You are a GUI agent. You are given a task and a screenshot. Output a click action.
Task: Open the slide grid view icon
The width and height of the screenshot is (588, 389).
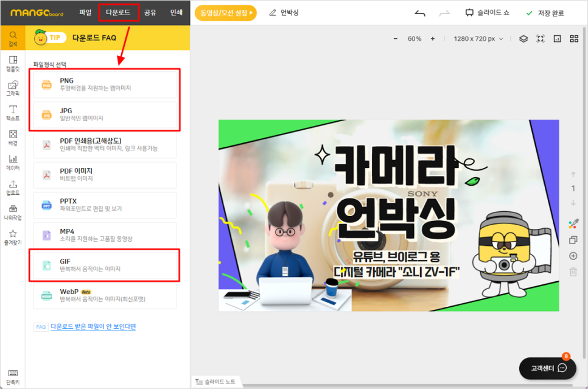574,38
